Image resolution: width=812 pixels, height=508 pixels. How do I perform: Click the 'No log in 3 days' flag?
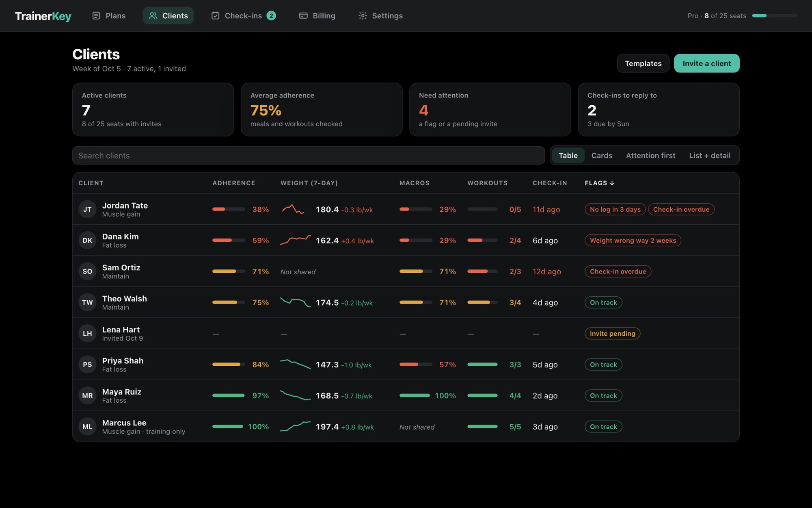[615, 209]
